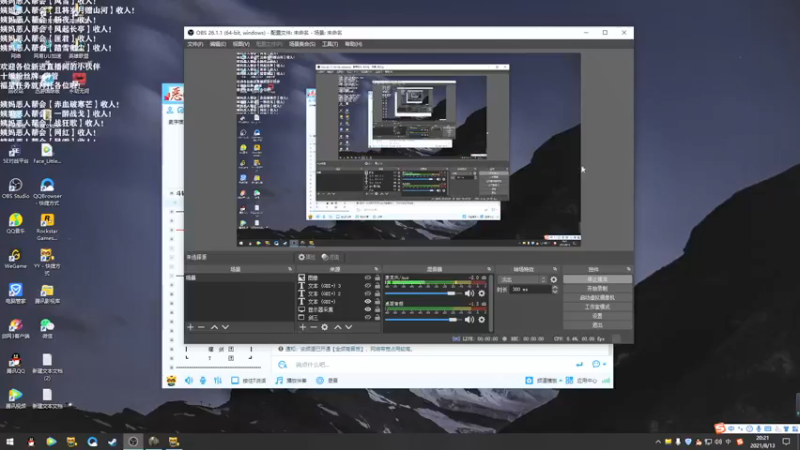Open YY emoji dropdown arrow in chat

click(605, 364)
